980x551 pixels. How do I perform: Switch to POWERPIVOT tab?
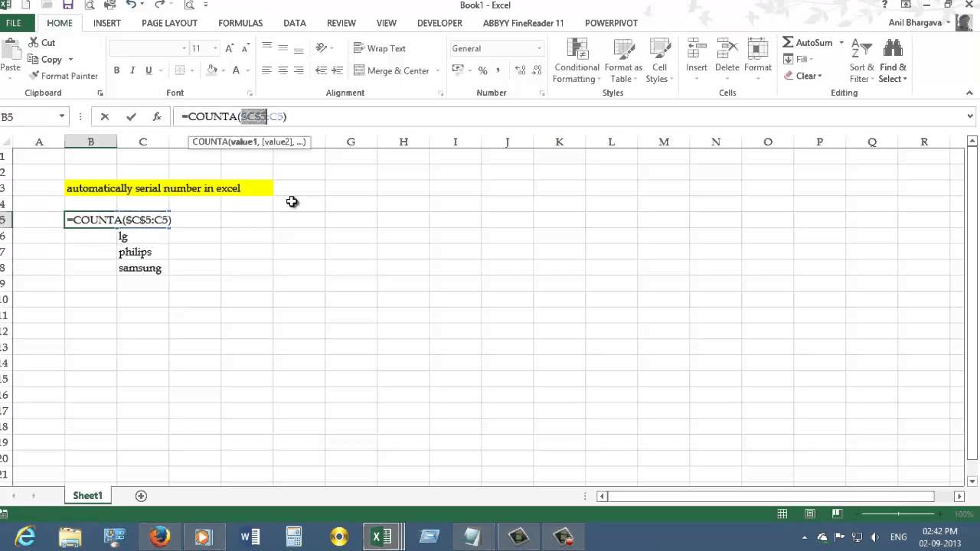coord(611,23)
